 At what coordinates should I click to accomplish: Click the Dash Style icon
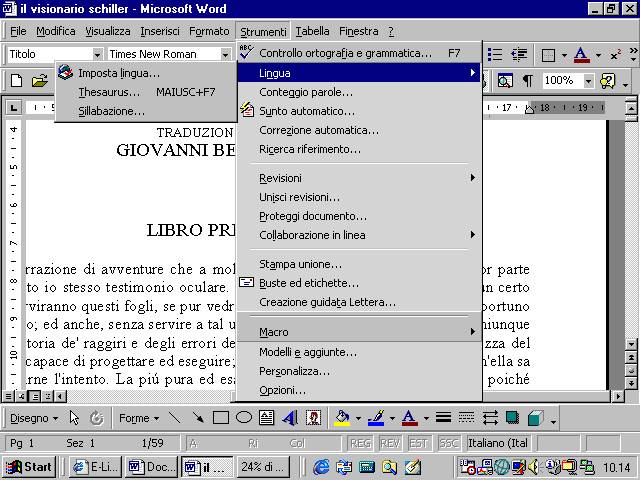tap(466, 418)
